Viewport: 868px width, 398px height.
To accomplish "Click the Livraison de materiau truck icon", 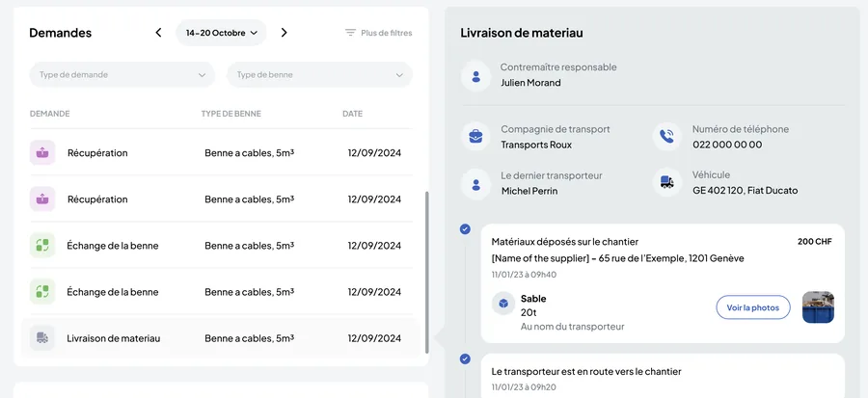I will coord(42,337).
